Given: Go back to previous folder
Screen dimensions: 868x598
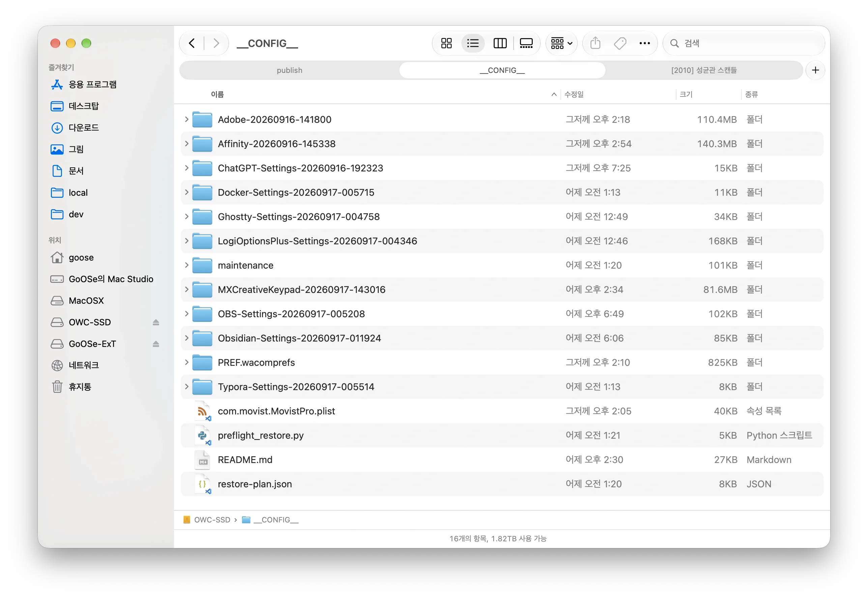Looking at the screenshot, I should [192, 44].
